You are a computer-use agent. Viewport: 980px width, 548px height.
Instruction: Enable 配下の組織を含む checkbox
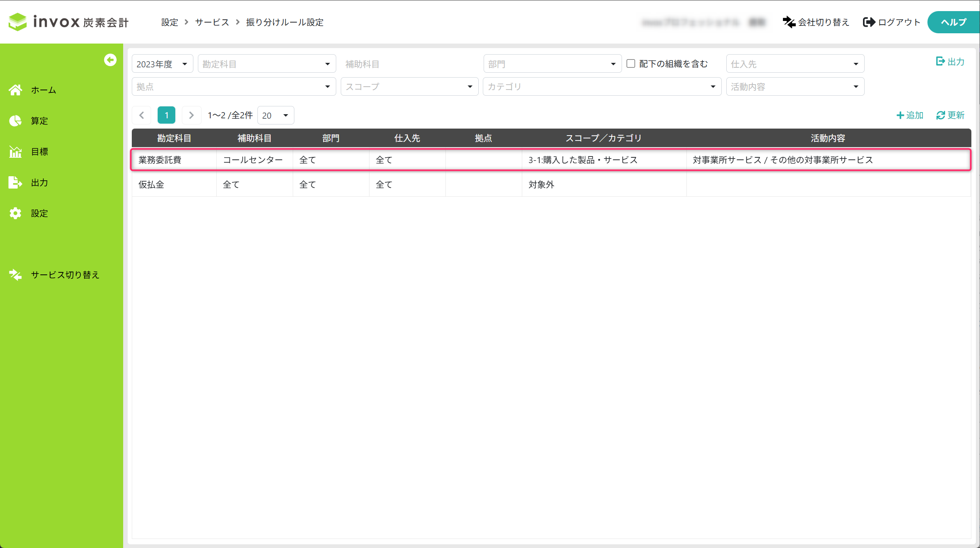(x=631, y=64)
